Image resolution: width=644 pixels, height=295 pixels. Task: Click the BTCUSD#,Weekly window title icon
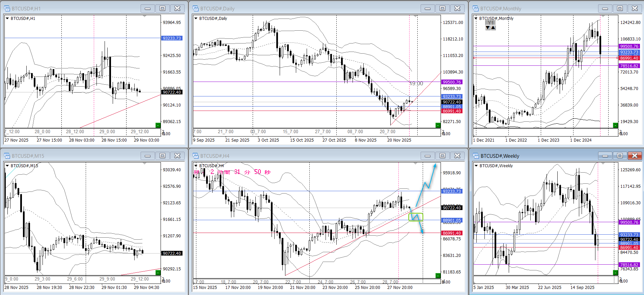pos(475,156)
